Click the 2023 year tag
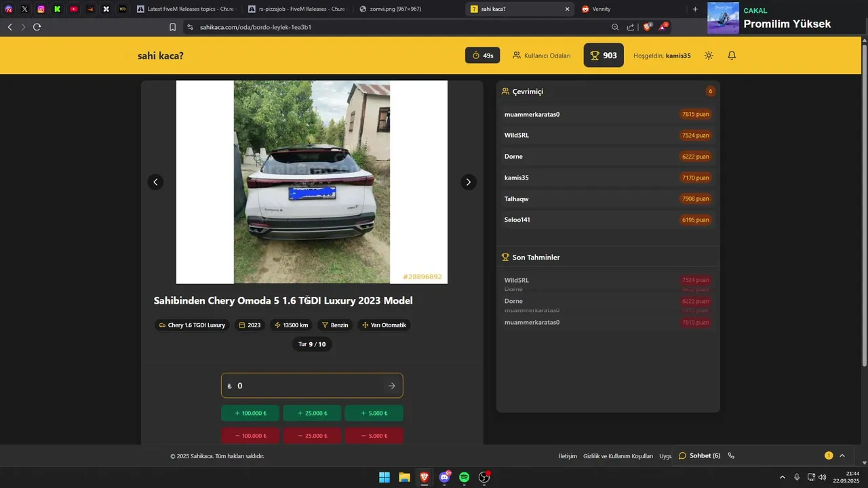This screenshot has width=868, height=488. [x=250, y=325]
